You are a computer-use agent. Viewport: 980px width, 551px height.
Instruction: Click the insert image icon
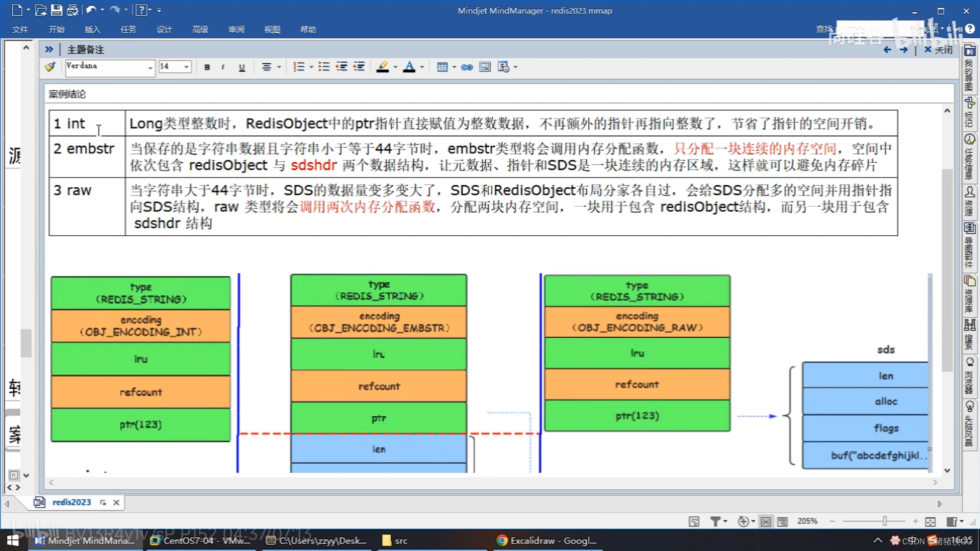tap(485, 67)
